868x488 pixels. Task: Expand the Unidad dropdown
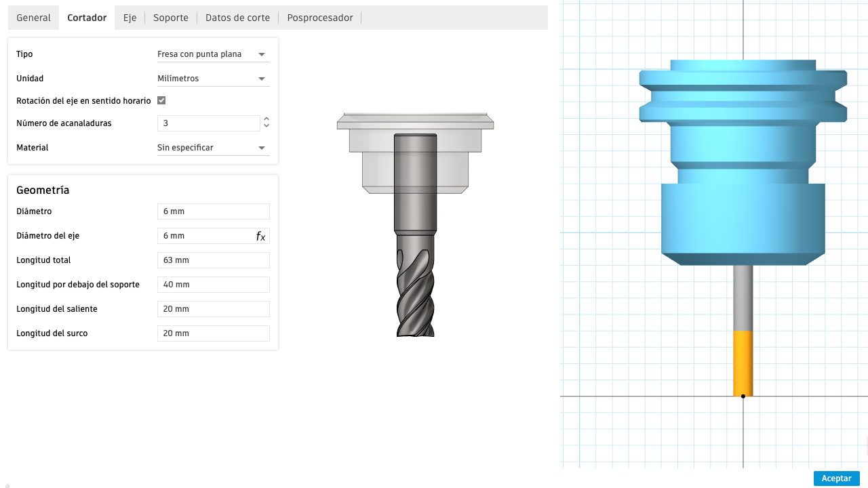click(213, 79)
